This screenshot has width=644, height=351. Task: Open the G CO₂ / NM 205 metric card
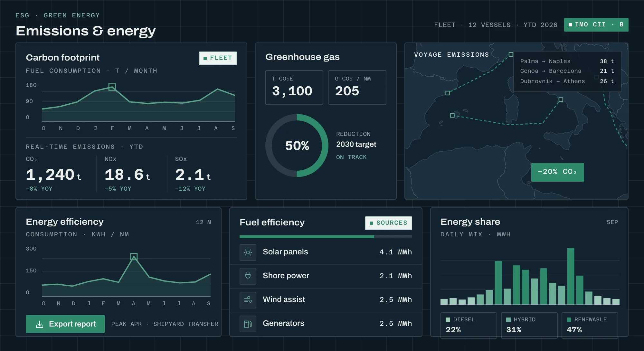click(x=357, y=88)
